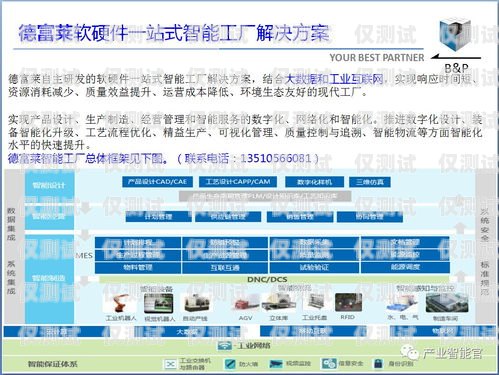
Task: Click the 标准规范 vertical label
Action: click(485, 278)
